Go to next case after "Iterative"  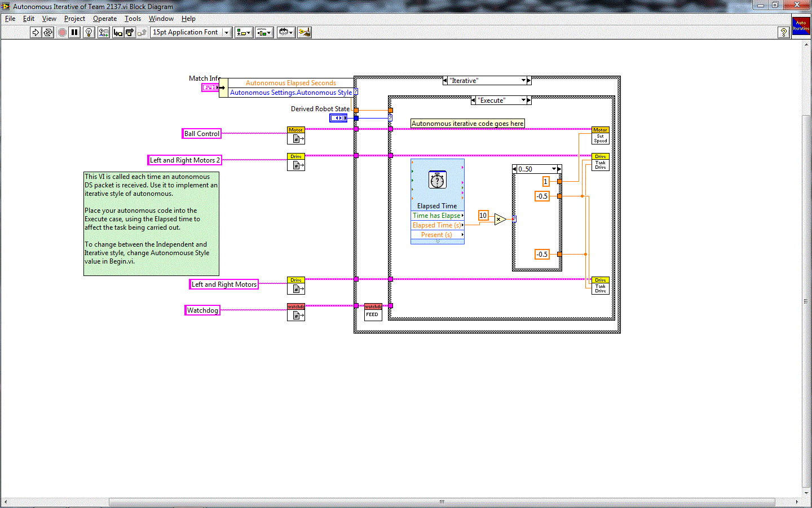529,81
